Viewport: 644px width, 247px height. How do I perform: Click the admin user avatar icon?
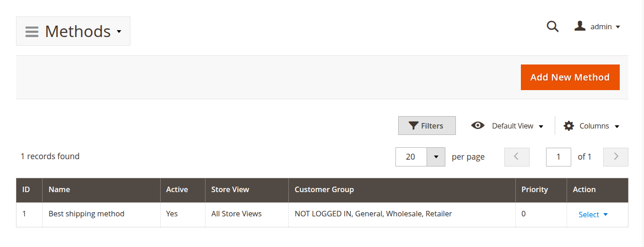[580, 26]
